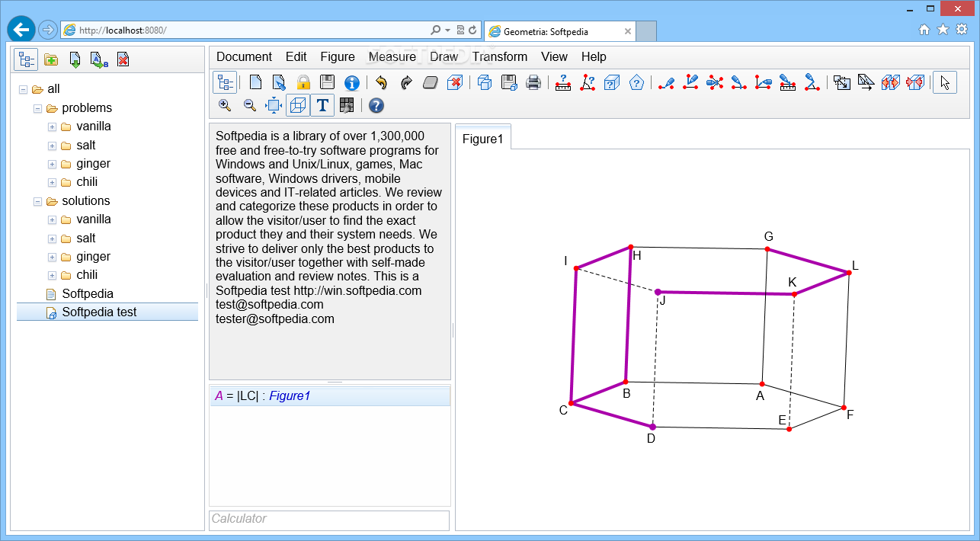The height and width of the screenshot is (541, 980).
Task: Collapse the 'all' root folder
Action: (x=23, y=89)
